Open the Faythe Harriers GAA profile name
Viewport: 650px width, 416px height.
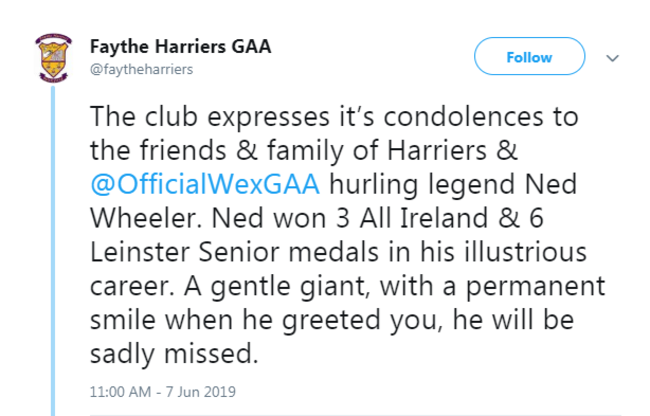[180, 48]
